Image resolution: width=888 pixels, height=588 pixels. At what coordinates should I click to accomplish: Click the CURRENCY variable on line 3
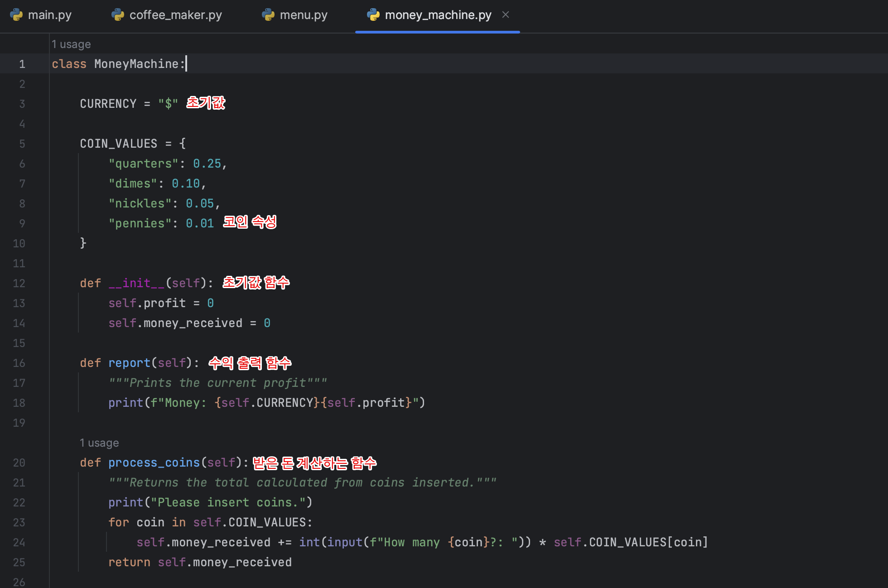(108, 104)
